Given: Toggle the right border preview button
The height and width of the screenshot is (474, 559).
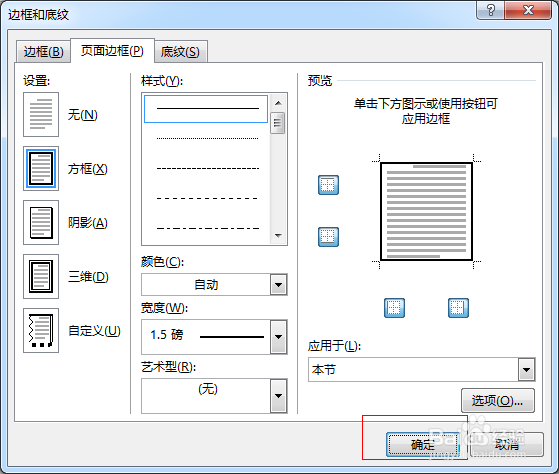Looking at the screenshot, I should click(458, 308).
